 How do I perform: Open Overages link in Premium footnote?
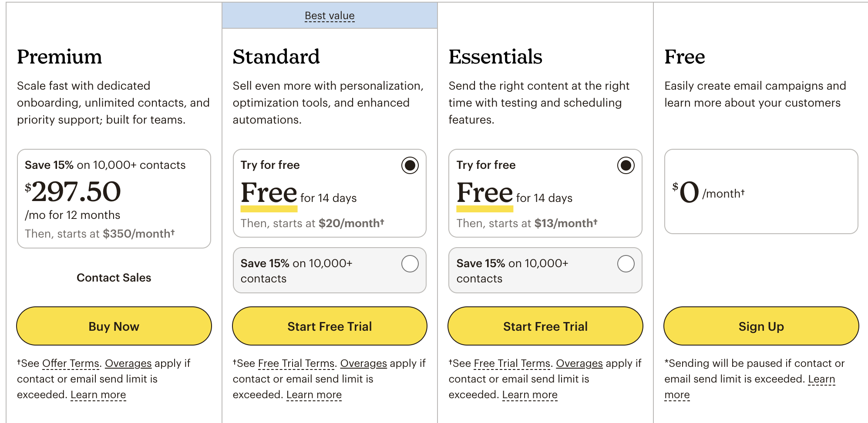(128, 363)
